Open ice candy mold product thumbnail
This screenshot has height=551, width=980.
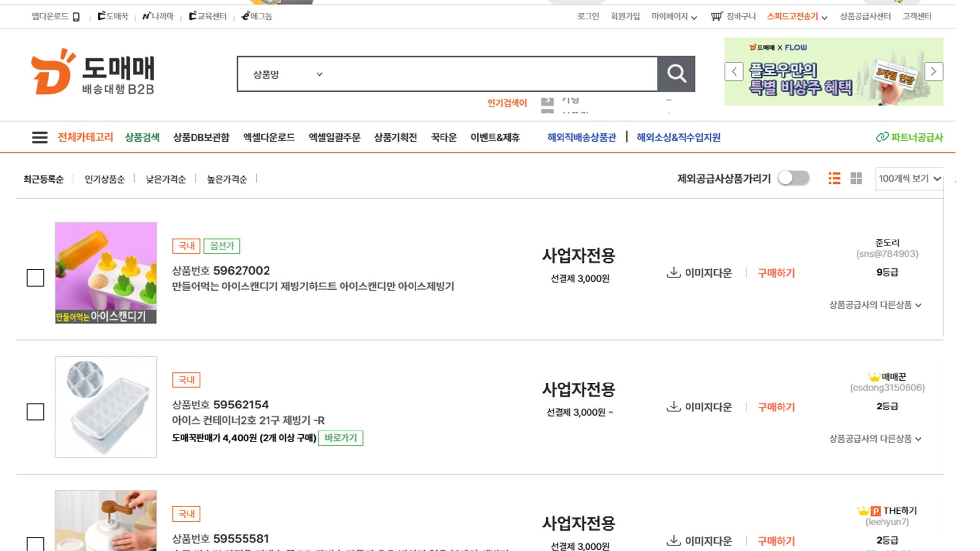pos(106,273)
